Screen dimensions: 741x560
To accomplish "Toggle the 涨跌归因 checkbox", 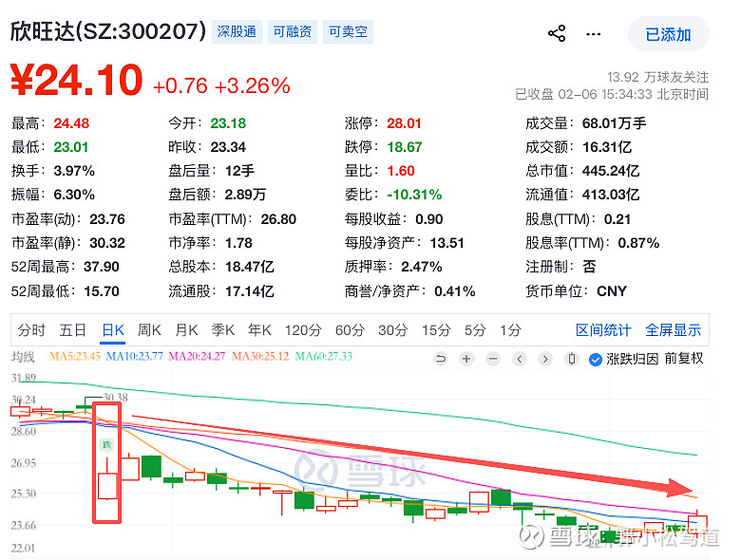I will (595, 360).
